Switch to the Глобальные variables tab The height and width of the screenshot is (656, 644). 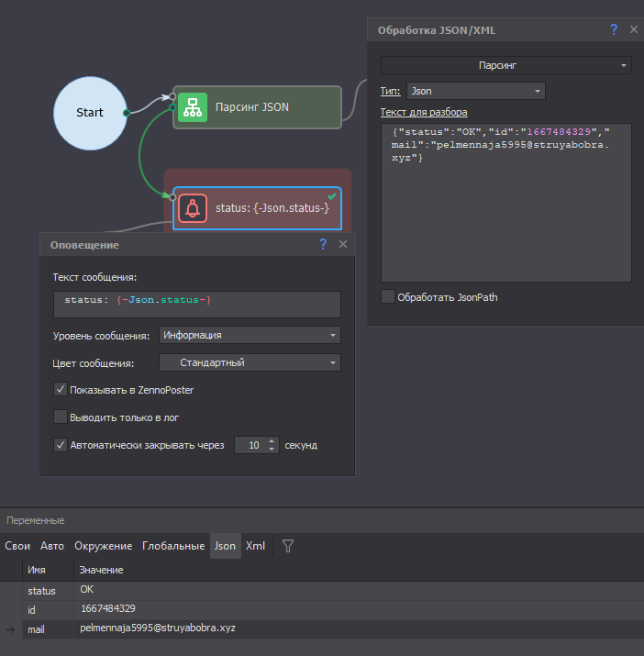point(173,546)
